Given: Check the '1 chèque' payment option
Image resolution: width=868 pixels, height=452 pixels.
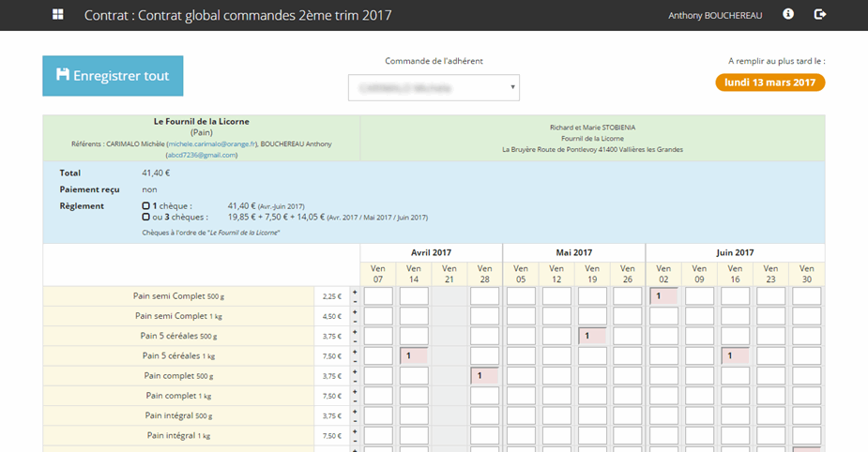Looking at the screenshot, I should [x=145, y=205].
